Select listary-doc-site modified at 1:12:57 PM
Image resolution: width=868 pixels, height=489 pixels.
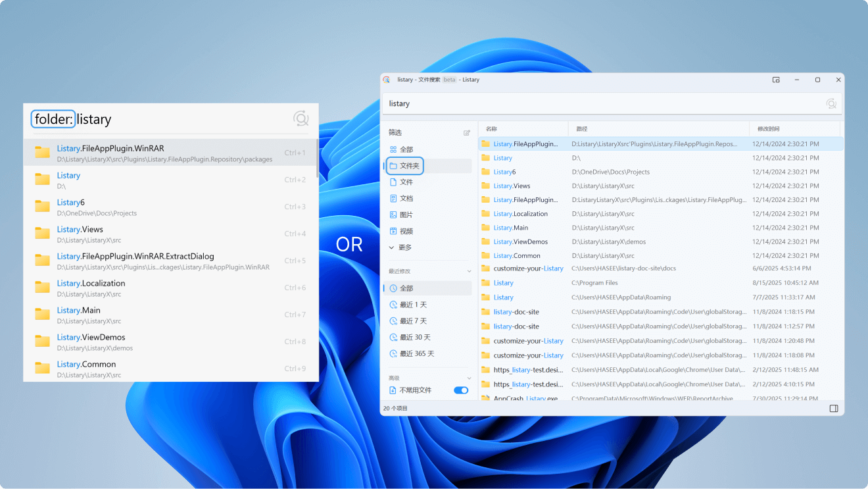661,326
